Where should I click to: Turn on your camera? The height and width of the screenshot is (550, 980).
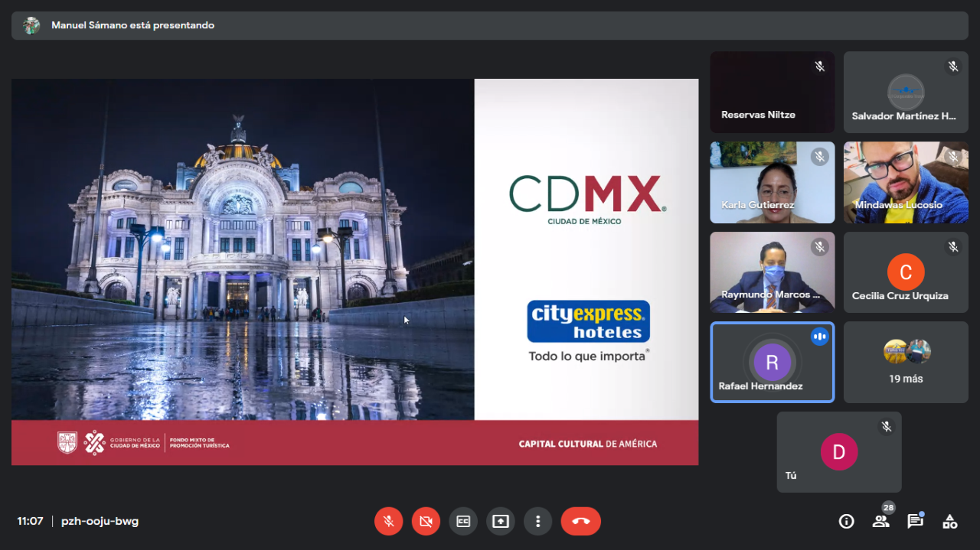[x=426, y=521]
